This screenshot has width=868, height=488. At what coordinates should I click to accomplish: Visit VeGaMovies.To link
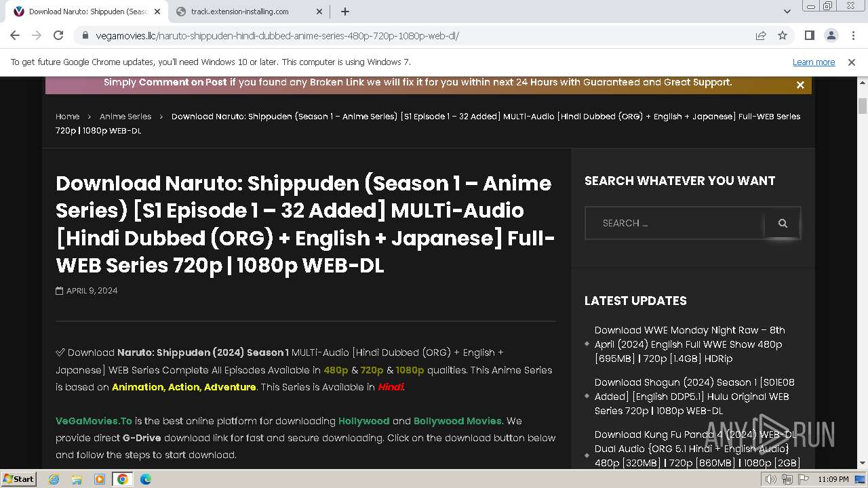[x=94, y=421]
